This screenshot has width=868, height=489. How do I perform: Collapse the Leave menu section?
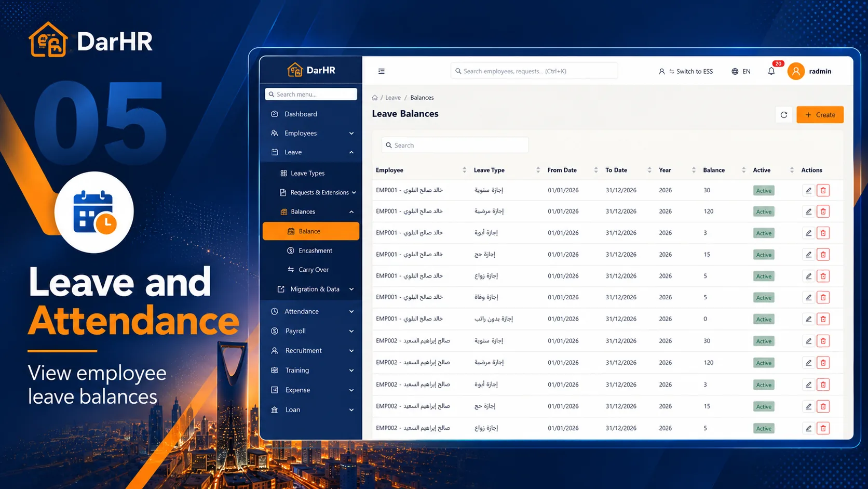pos(351,152)
